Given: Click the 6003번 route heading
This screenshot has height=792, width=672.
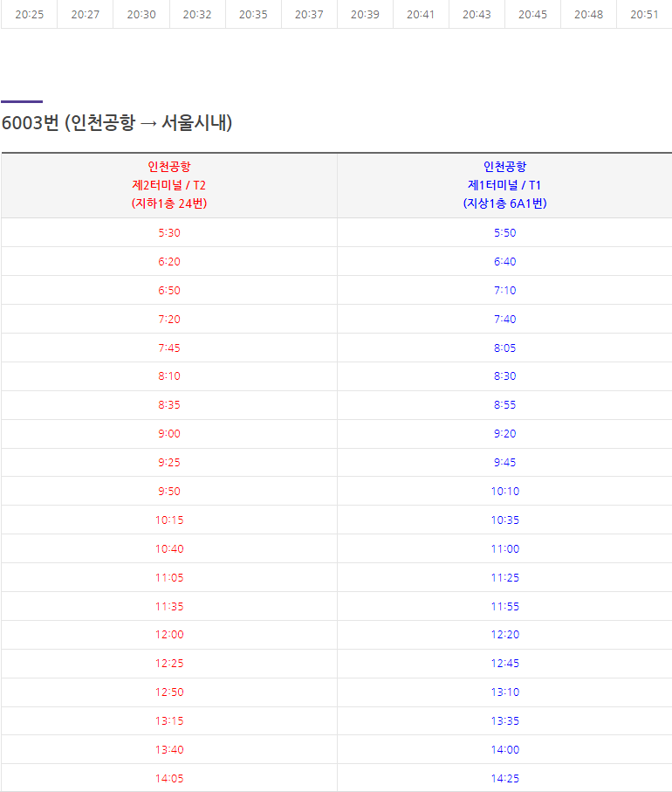Looking at the screenshot, I should point(117,122).
